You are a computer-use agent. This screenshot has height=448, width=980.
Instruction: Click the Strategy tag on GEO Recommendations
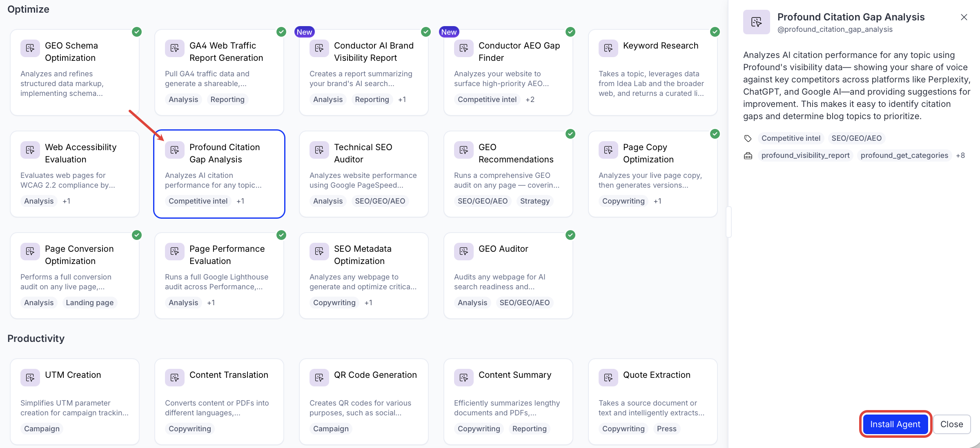pos(535,201)
